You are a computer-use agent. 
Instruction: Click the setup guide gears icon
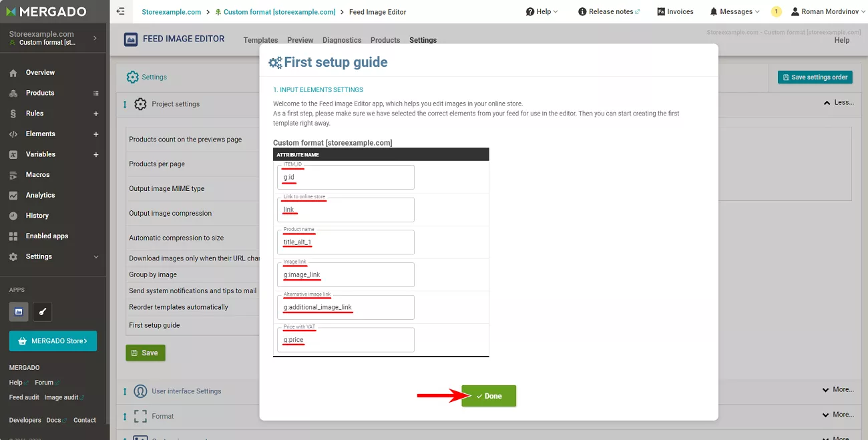275,63
